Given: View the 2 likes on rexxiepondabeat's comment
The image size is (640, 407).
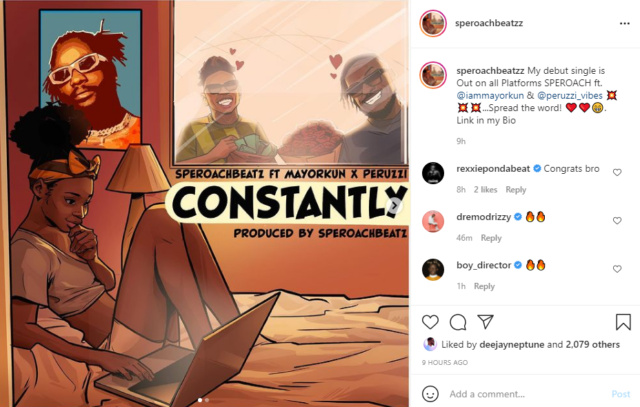Looking at the screenshot, I should coord(485,190).
